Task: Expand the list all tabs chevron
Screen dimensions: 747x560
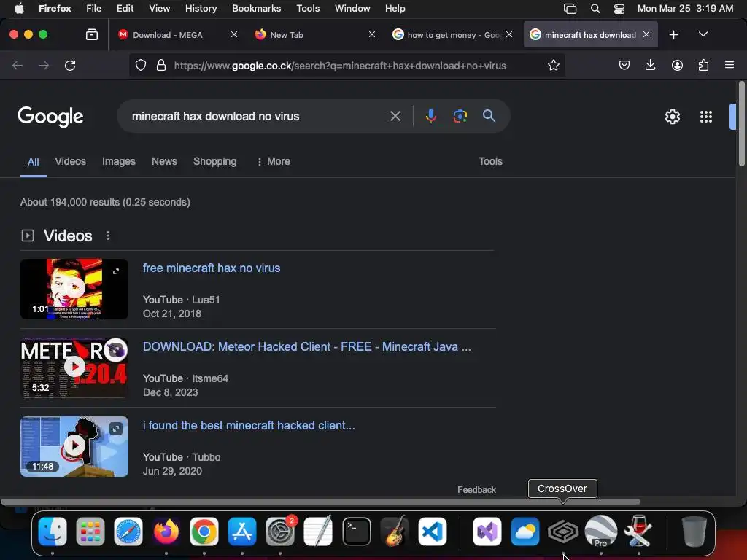Action: pyautogui.click(x=703, y=34)
